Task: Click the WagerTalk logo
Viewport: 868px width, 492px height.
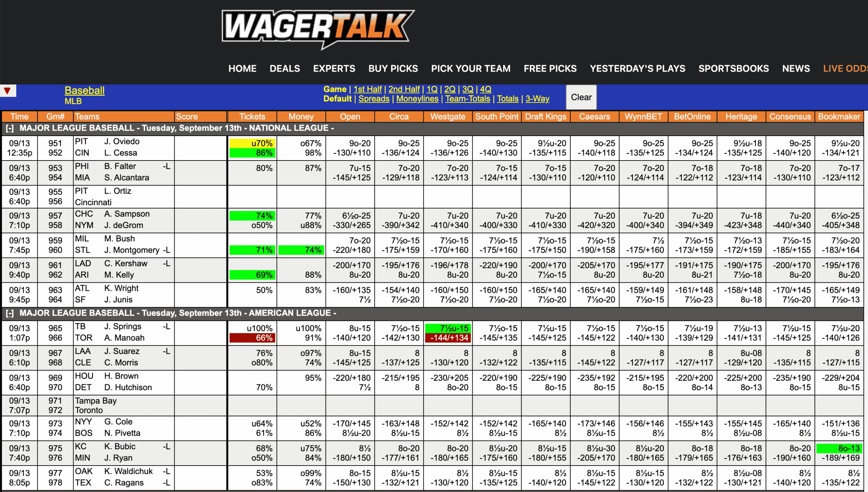Action: point(318,29)
